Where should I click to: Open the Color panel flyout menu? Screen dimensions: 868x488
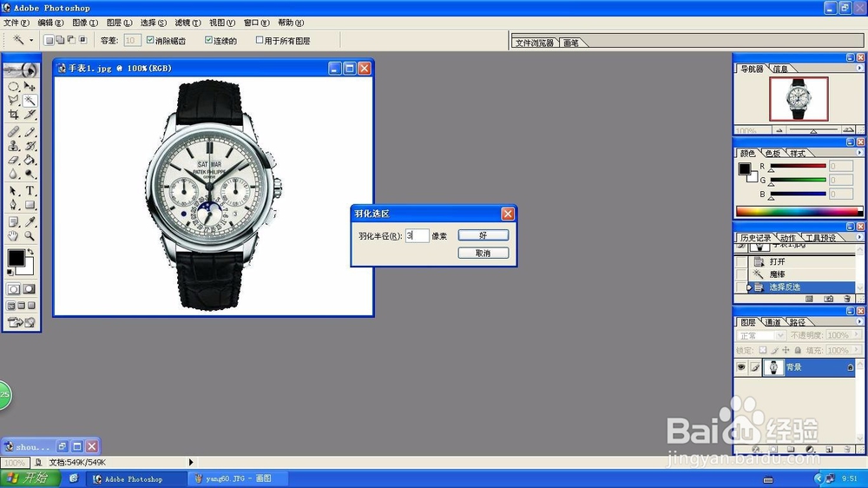pyautogui.click(x=859, y=152)
